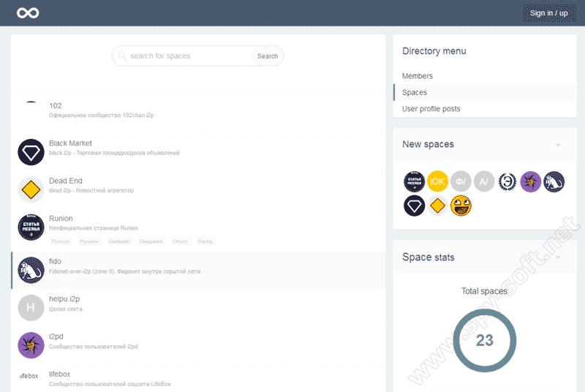Collapse the Space stats panel chevron
The height and width of the screenshot is (392, 585).
click(x=558, y=257)
